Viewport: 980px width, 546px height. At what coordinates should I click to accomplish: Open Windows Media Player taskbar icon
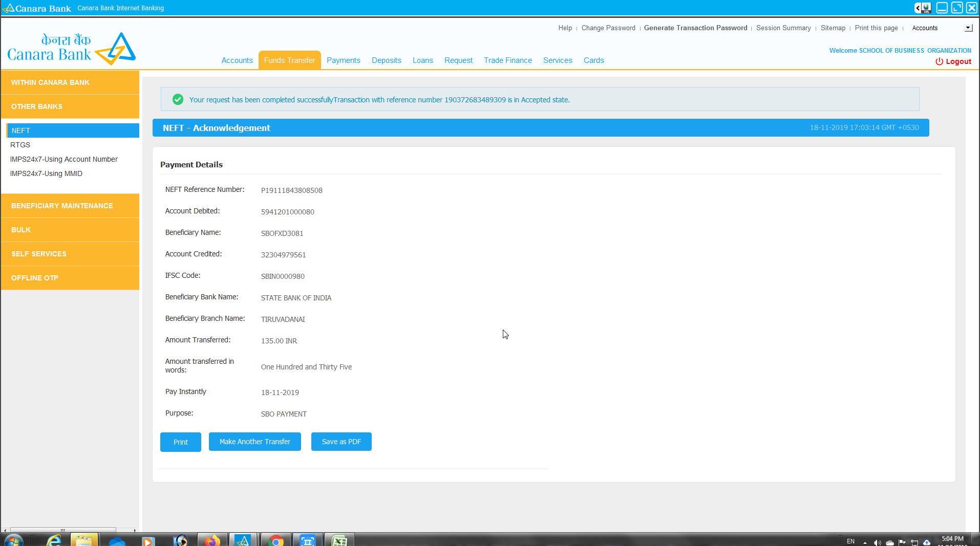pyautogui.click(x=148, y=541)
